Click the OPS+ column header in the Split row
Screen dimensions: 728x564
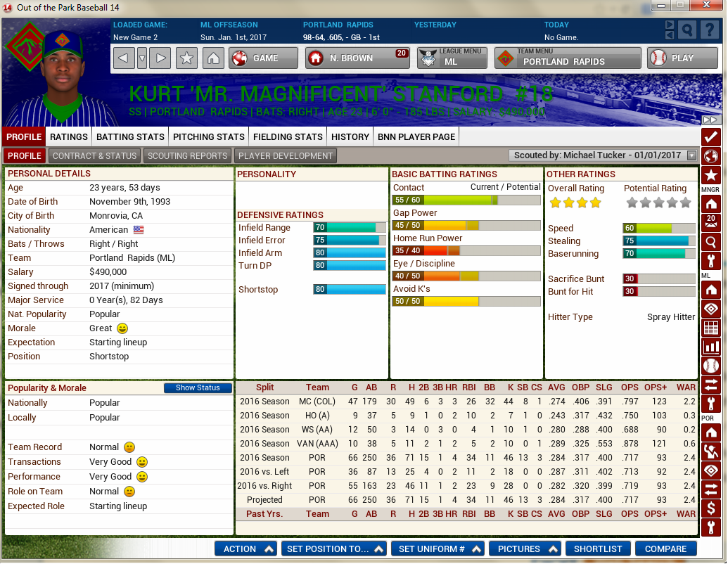tap(655, 387)
